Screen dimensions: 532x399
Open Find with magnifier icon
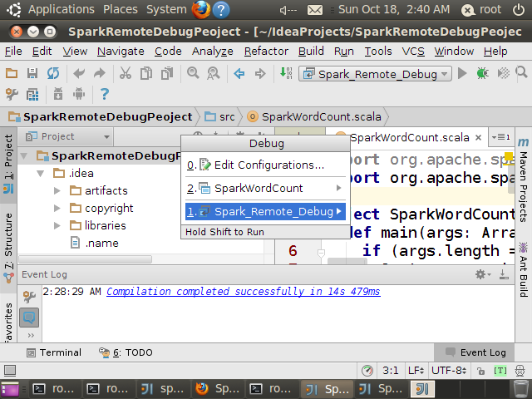coord(193,73)
